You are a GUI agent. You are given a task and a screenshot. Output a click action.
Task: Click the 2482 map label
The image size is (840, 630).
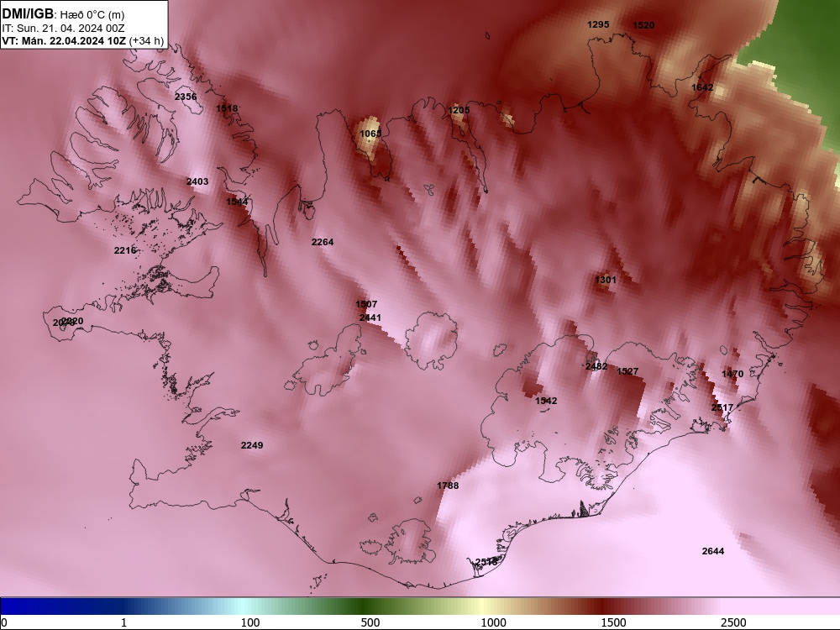(596, 366)
